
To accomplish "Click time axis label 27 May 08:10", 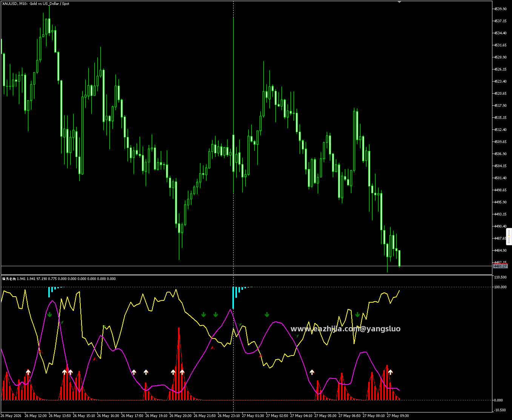I will point(374,416).
